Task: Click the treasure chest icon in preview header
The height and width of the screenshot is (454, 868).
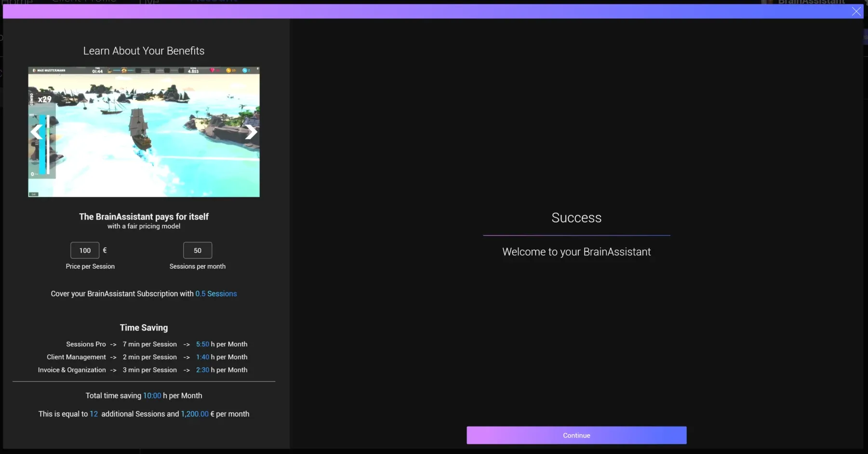Action: coord(123,70)
